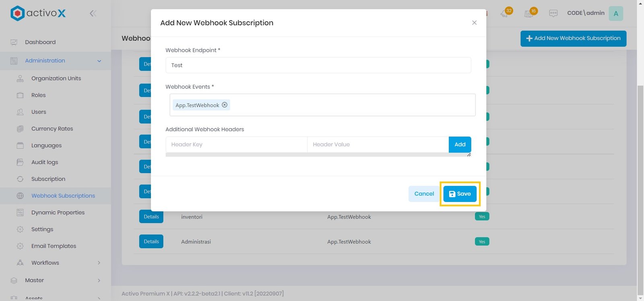Click the activoX logo
The image size is (644, 301).
pos(38,13)
